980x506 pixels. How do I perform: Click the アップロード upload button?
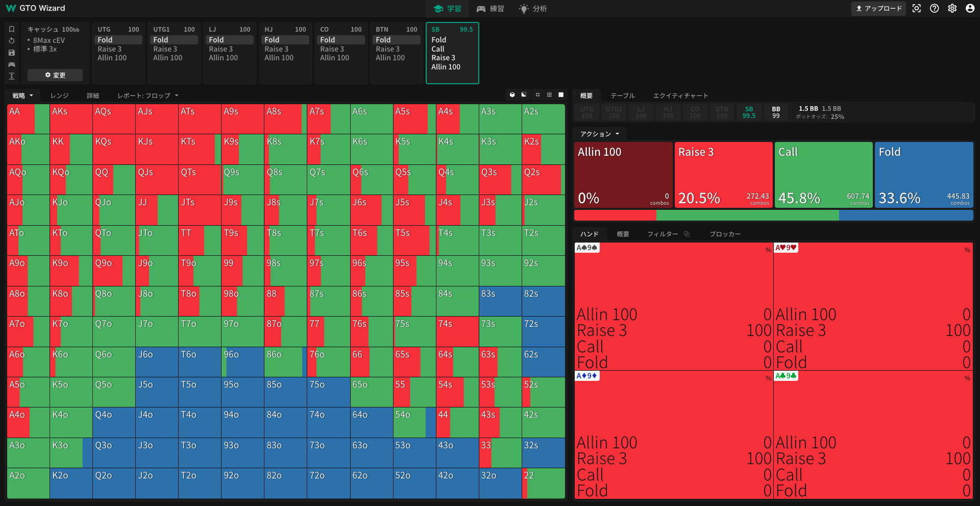[878, 8]
